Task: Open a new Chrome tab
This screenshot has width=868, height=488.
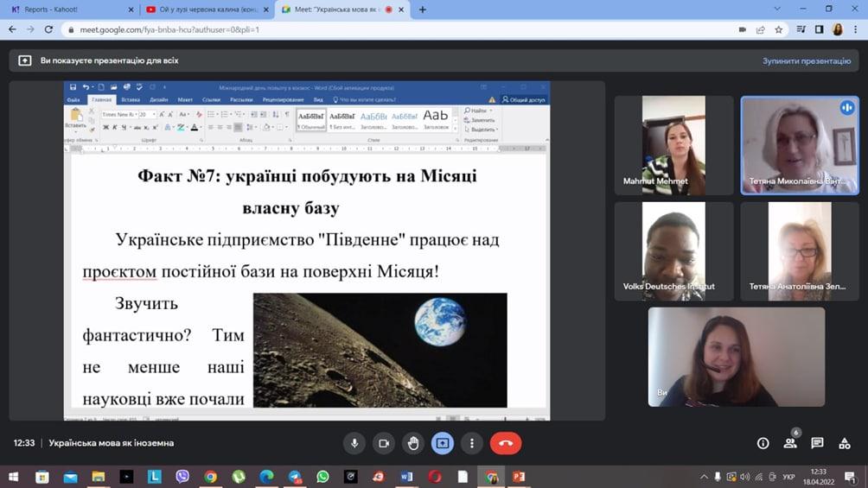Action: [x=423, y=10]
